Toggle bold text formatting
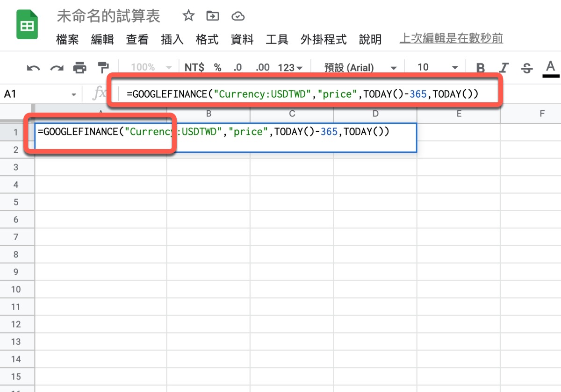 tap(480, 68)
